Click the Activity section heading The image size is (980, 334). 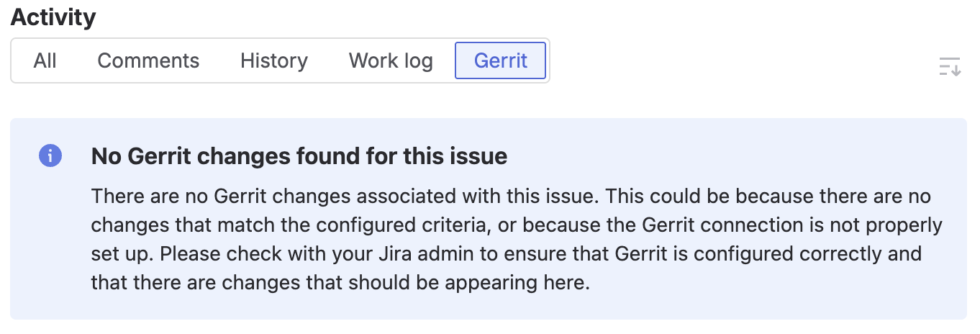(x=53, y=17)
